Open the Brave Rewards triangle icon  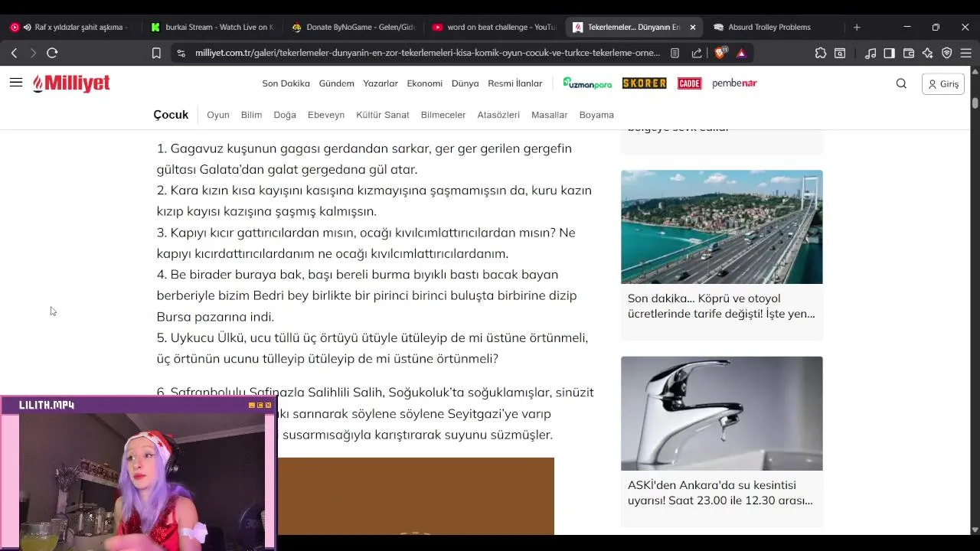[x=741, y=53]
